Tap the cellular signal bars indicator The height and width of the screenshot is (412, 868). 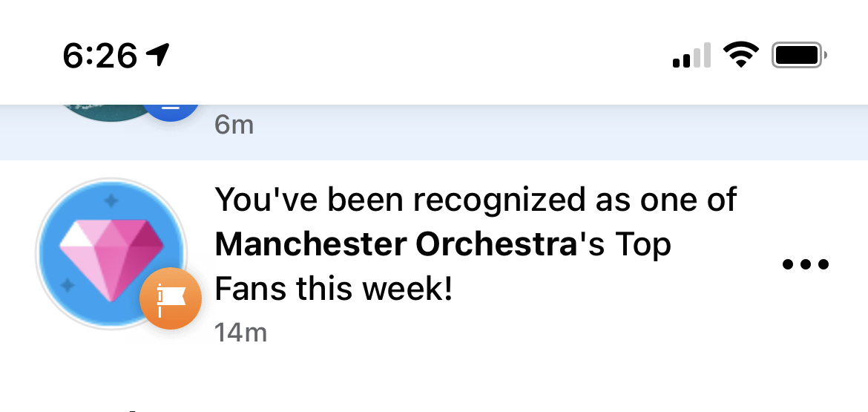point(691,56)
